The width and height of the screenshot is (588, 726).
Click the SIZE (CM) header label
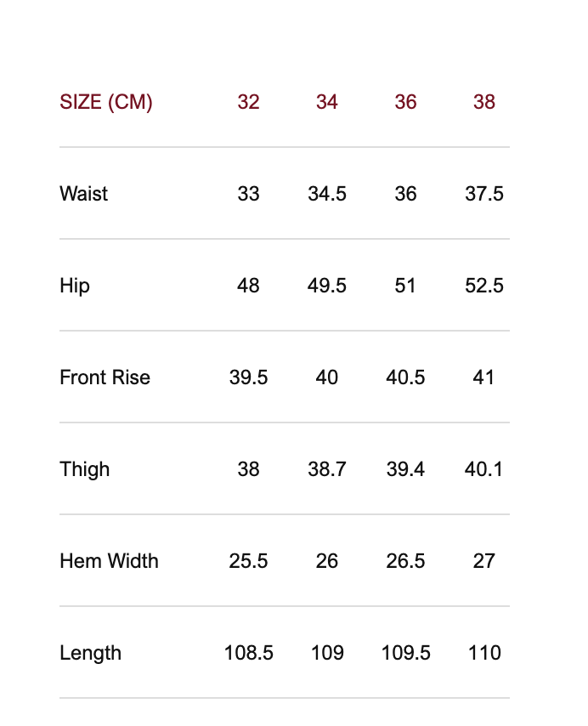[x=106, y=102]
